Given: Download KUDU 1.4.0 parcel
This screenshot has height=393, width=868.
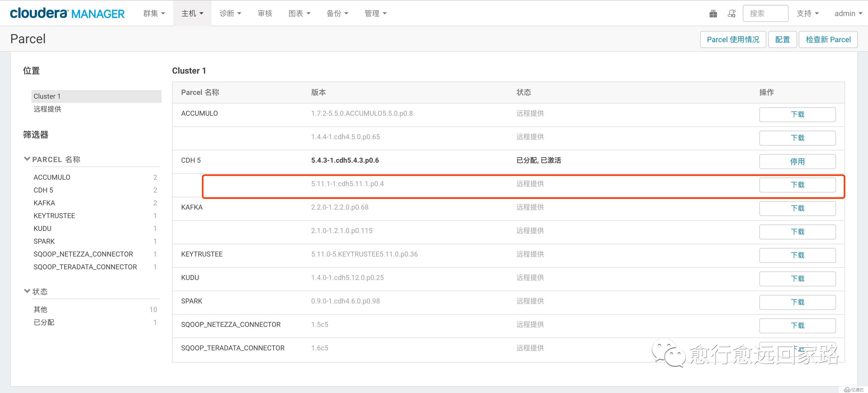Looking at the screenshot, I should (x=797, y=279).
